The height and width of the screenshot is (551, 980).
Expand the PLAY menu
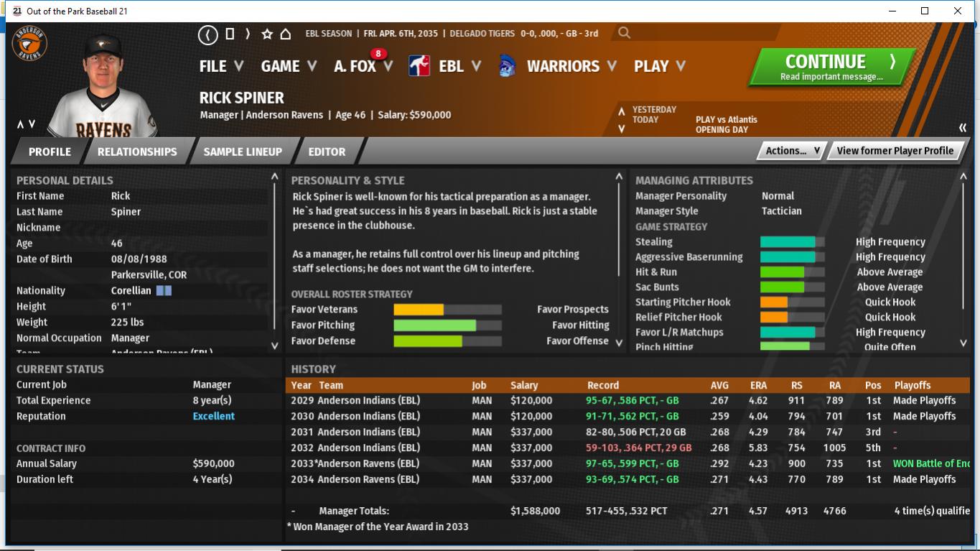[659, 66]
